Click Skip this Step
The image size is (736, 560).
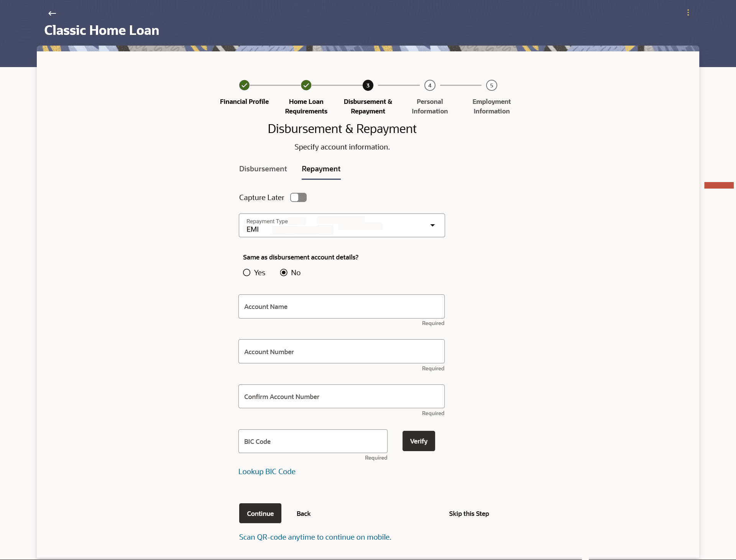pyautogui.click(x=469, y=514)
